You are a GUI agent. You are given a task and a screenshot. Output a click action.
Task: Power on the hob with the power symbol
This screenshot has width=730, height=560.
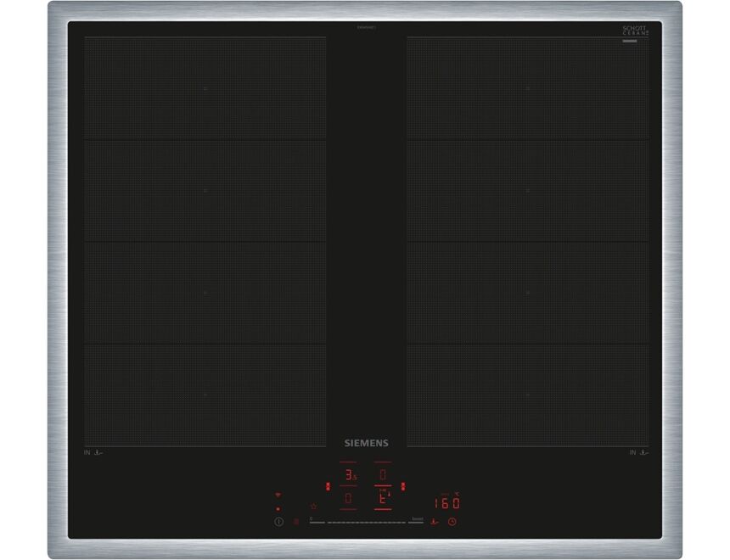coord(278,521)
